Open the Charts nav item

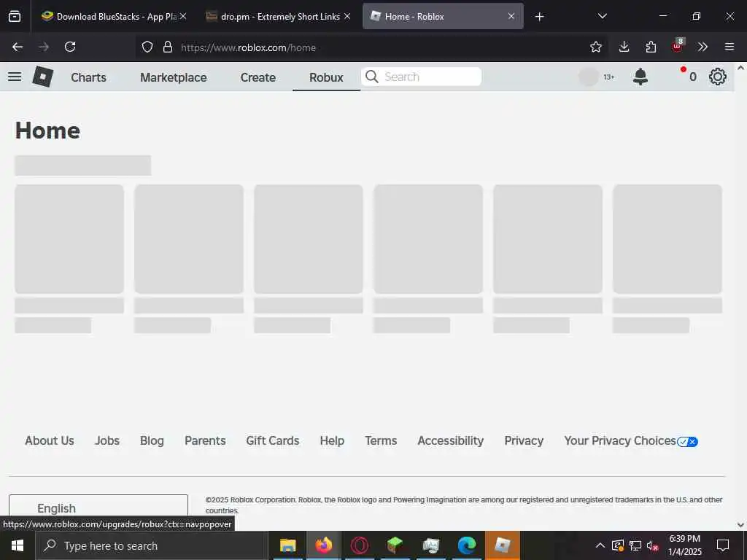tap(88, 77)
